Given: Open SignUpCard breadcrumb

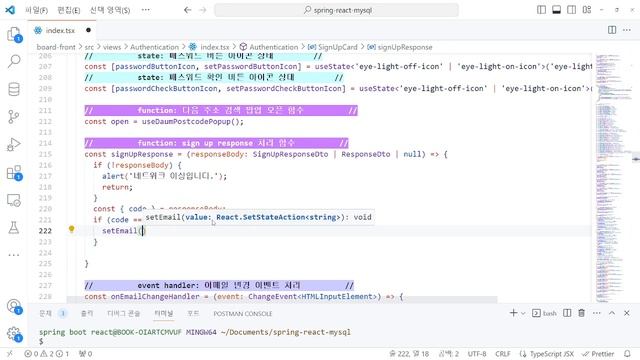Looking at the screenshot, I should coord(333,47).
